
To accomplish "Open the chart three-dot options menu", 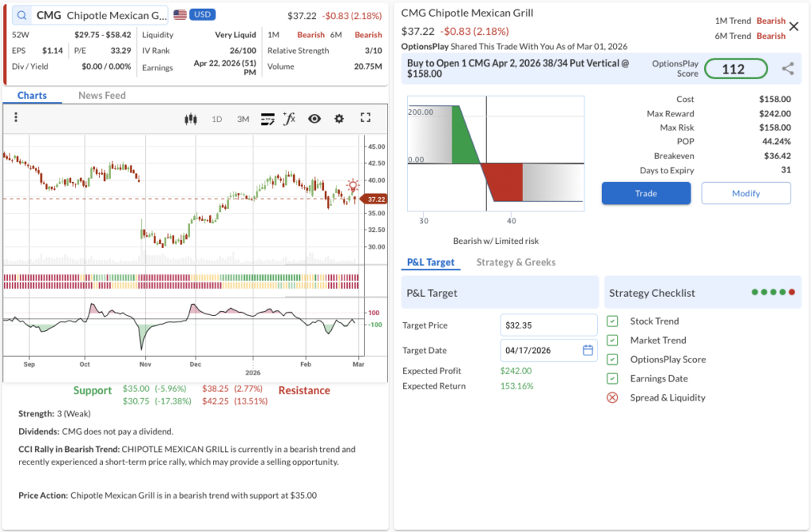I will coord(16,118).
